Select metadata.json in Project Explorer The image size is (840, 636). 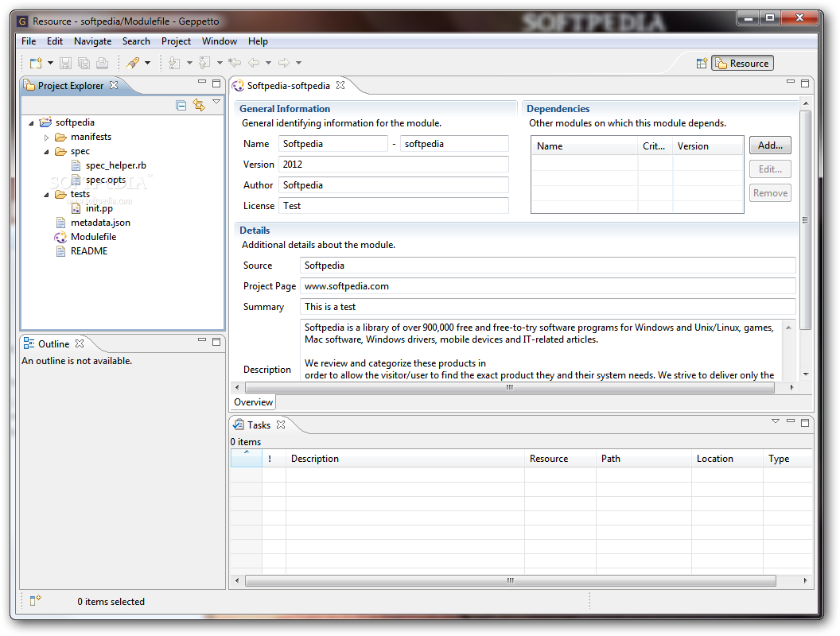click(100, 223)
